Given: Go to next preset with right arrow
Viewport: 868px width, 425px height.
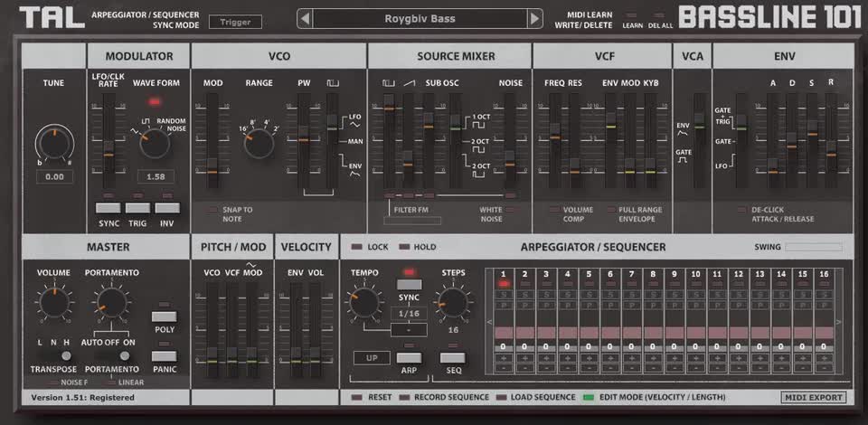Looking at the screenshot, I should click(534, 19).
